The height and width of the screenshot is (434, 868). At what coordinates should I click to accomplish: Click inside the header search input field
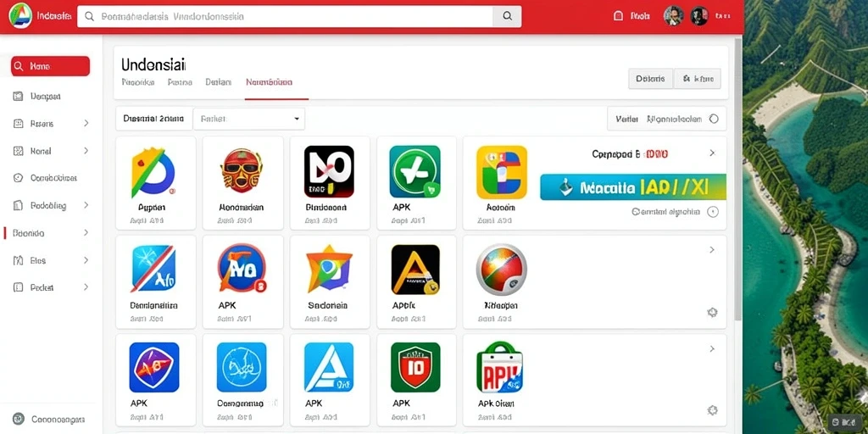point(285,17)
